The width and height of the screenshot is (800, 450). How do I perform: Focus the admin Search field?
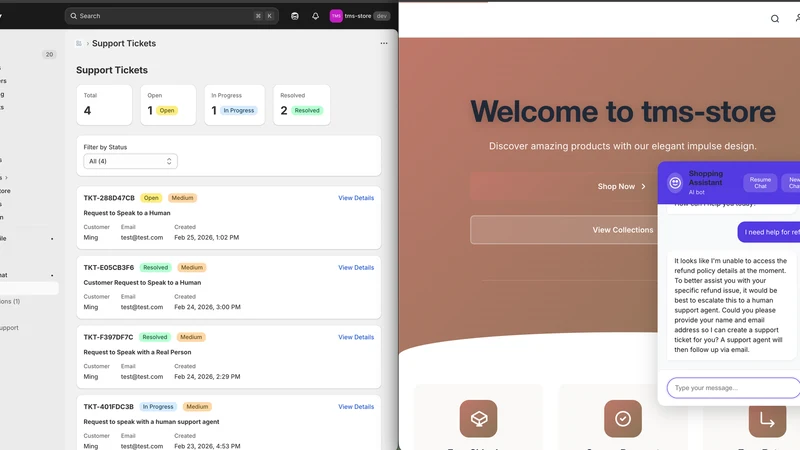point(171,16)
